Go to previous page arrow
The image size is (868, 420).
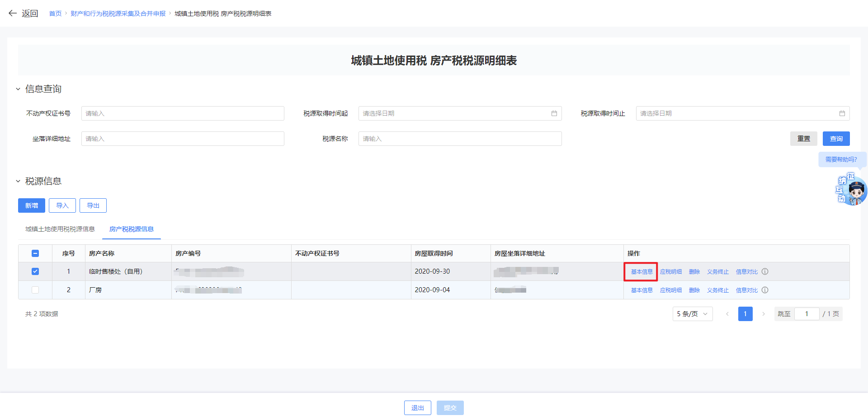point(727,314)
